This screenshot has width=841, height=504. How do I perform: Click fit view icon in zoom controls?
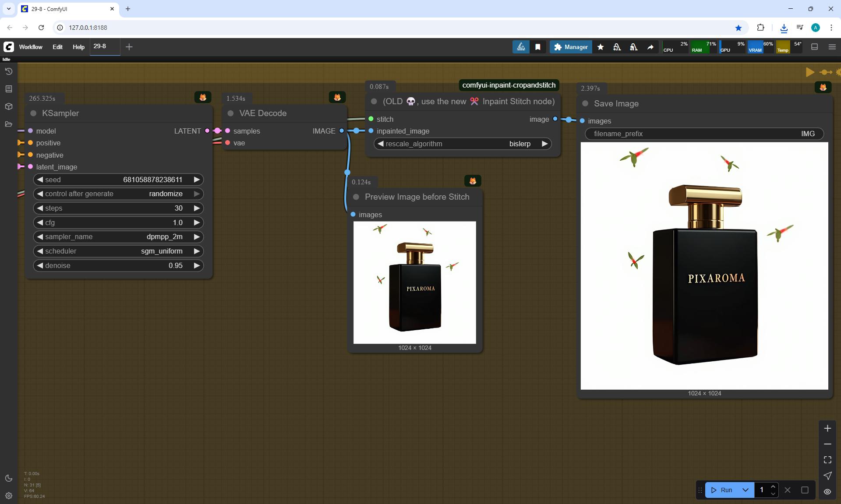827,460
